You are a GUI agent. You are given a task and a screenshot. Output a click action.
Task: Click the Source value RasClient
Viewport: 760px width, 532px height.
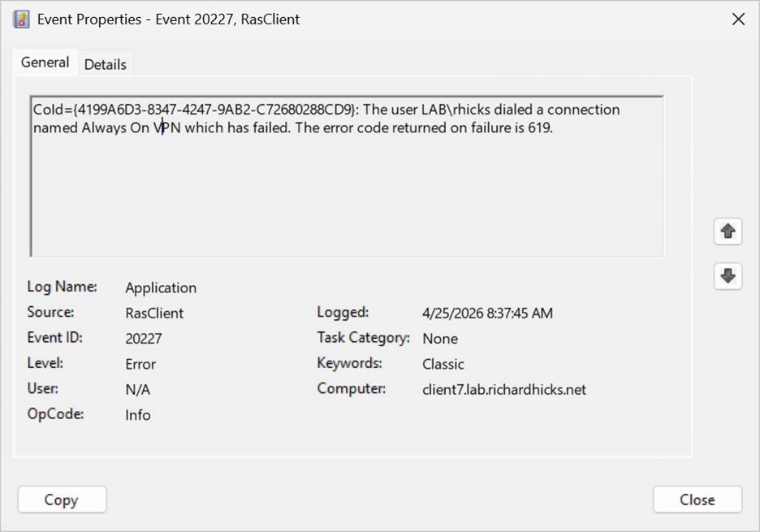[154, 313]
